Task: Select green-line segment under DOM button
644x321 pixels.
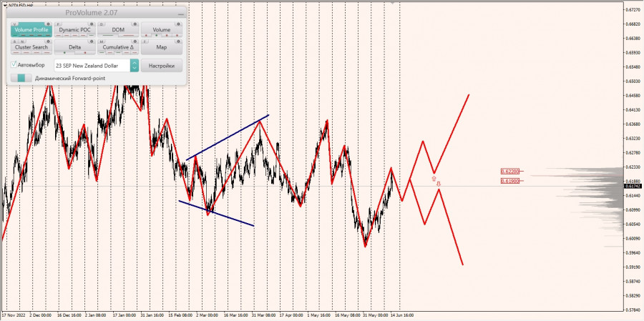Action: 108,35
